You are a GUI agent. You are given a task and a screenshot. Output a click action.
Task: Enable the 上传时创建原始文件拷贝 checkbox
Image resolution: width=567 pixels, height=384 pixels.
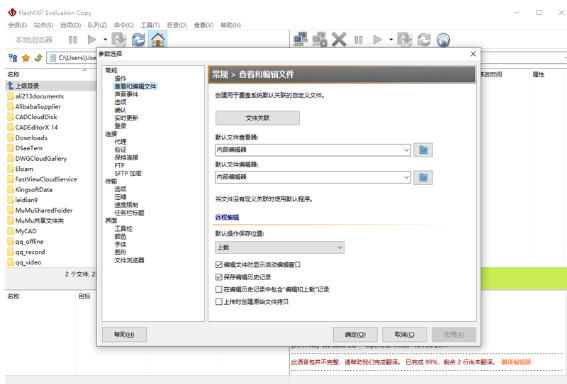218,302
